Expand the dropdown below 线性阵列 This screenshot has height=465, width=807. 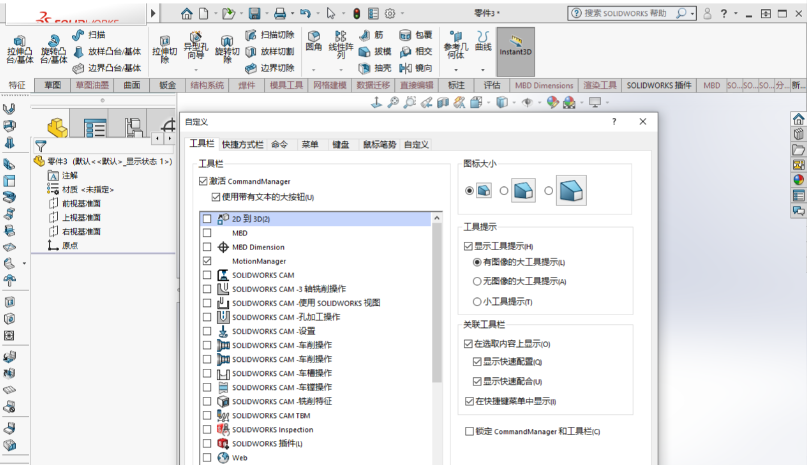point(341,70)
